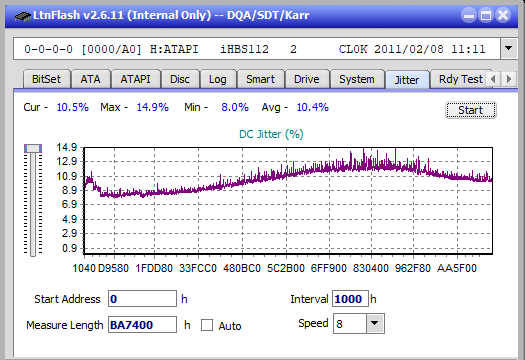Switch to the System tab
Screen dimensions: 525x360
[x=357, y=79]
